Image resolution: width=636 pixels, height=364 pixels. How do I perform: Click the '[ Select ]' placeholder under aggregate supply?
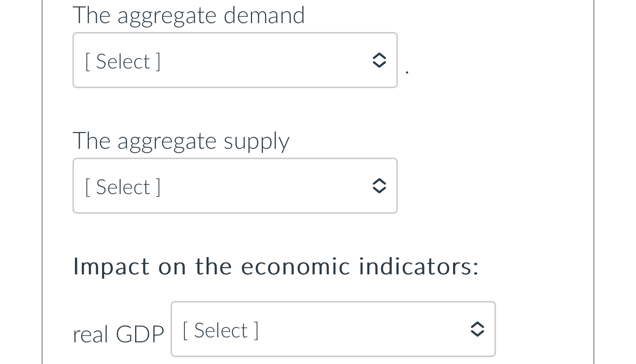(123, 187)
